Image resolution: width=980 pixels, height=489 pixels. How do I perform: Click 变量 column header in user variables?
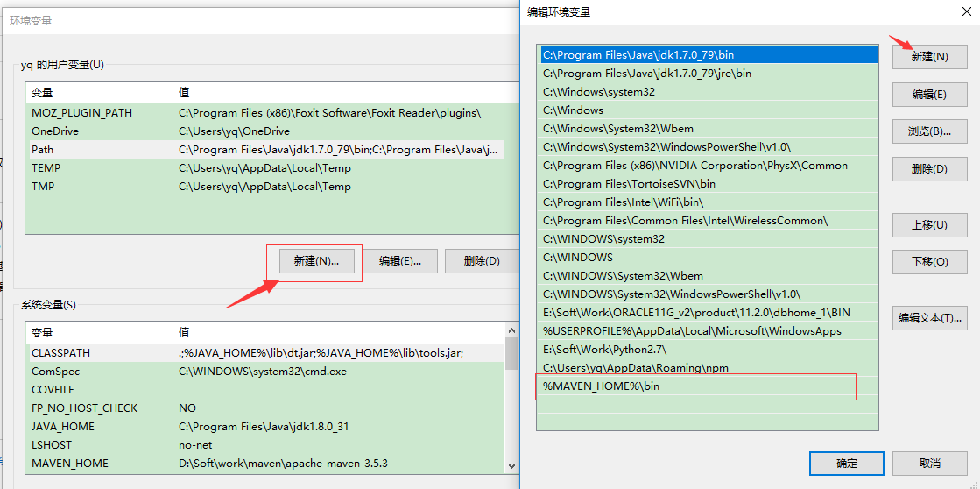coord(100,93)
